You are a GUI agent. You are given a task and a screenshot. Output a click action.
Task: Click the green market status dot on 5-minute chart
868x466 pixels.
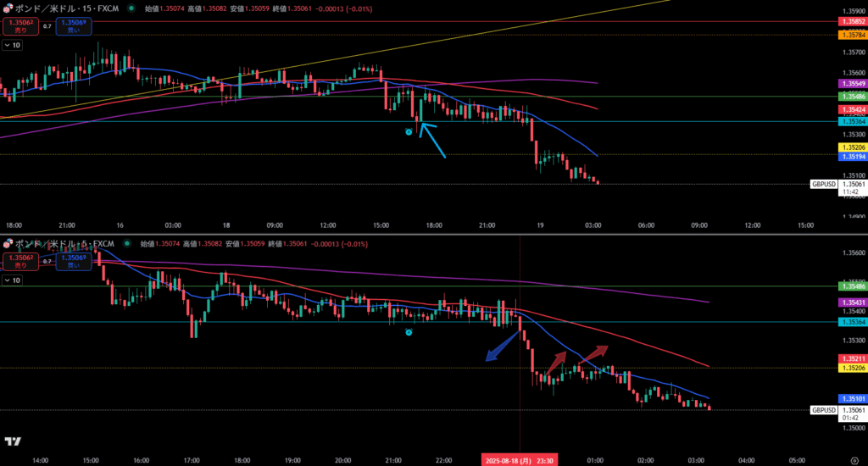[131, 244]
